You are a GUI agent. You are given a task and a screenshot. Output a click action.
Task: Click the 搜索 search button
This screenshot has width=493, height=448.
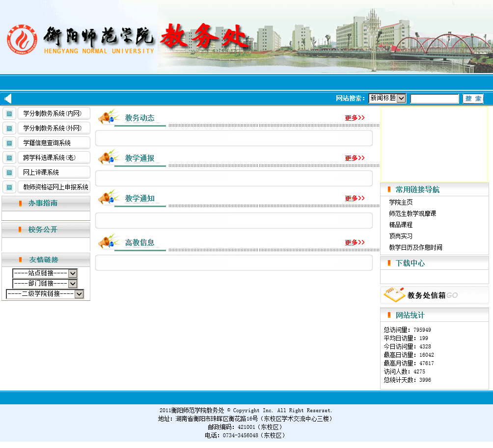tap(473, 99)
